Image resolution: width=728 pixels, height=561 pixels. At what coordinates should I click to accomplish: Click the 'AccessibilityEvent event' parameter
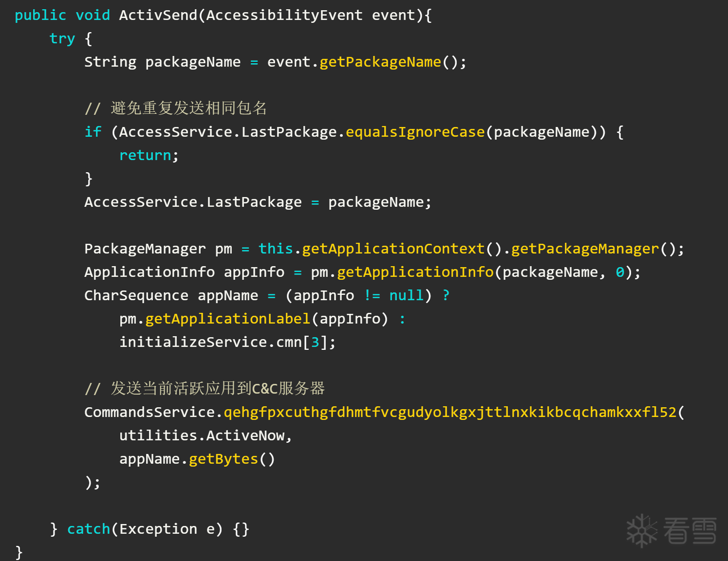(311, 15)
